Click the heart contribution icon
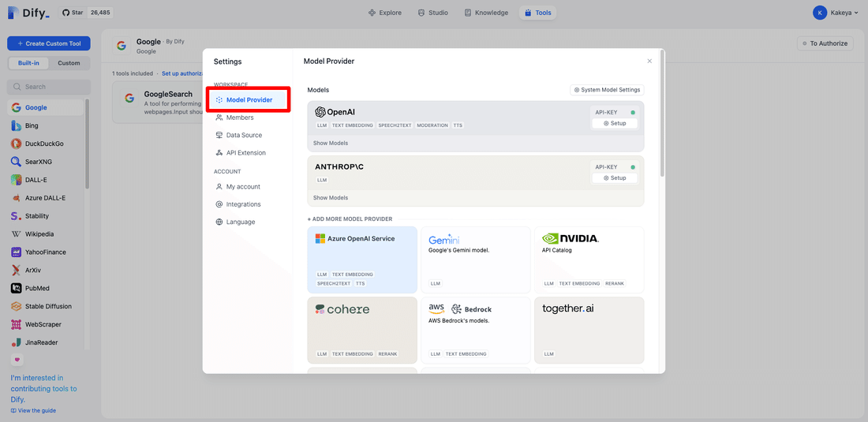868x422 pixels. (17, 360)
